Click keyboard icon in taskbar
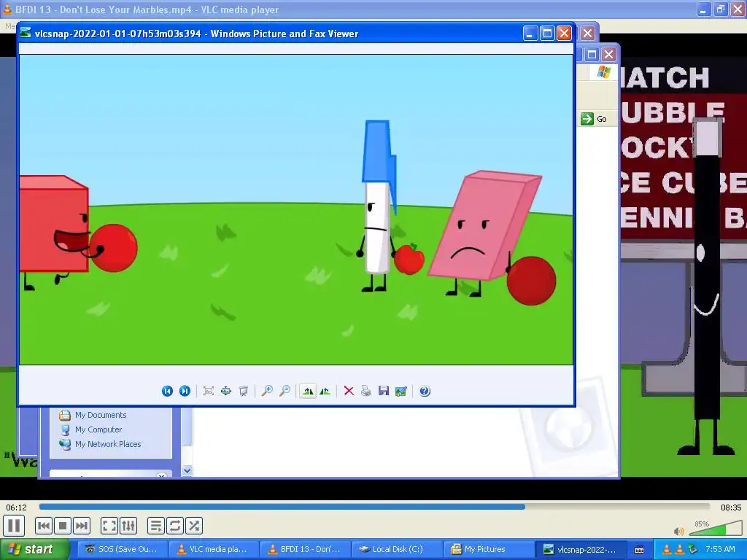The image size is (747, 560). (x=639, y=550)
